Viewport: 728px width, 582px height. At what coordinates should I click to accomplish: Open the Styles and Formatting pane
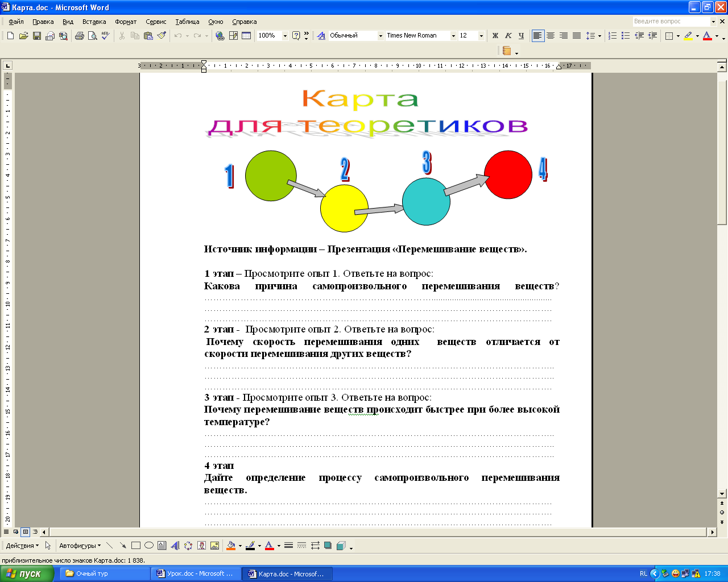(x=321, y=36)
